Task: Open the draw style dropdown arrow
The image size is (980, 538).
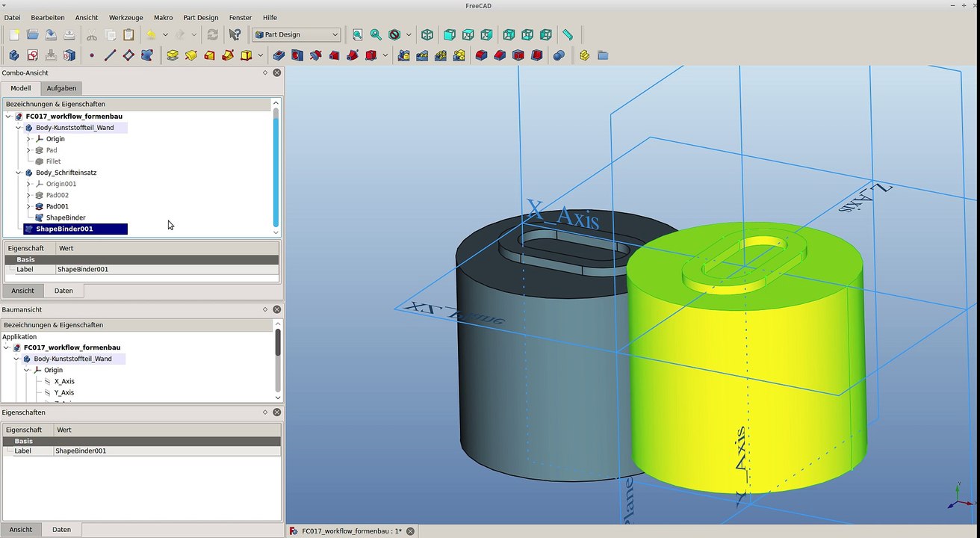Action: click(409, 34)
